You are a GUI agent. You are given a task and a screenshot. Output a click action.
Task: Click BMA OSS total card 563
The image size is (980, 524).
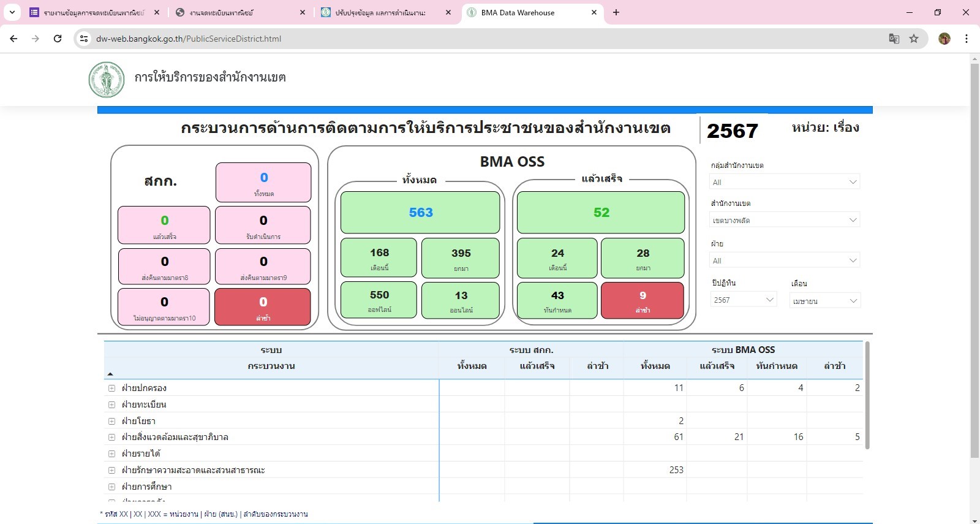420,213
